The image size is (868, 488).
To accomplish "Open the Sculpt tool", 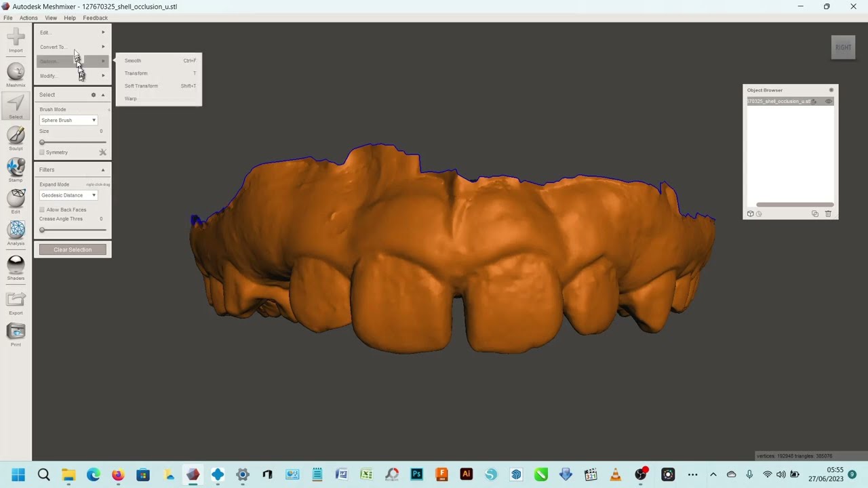I will (16, 138).
